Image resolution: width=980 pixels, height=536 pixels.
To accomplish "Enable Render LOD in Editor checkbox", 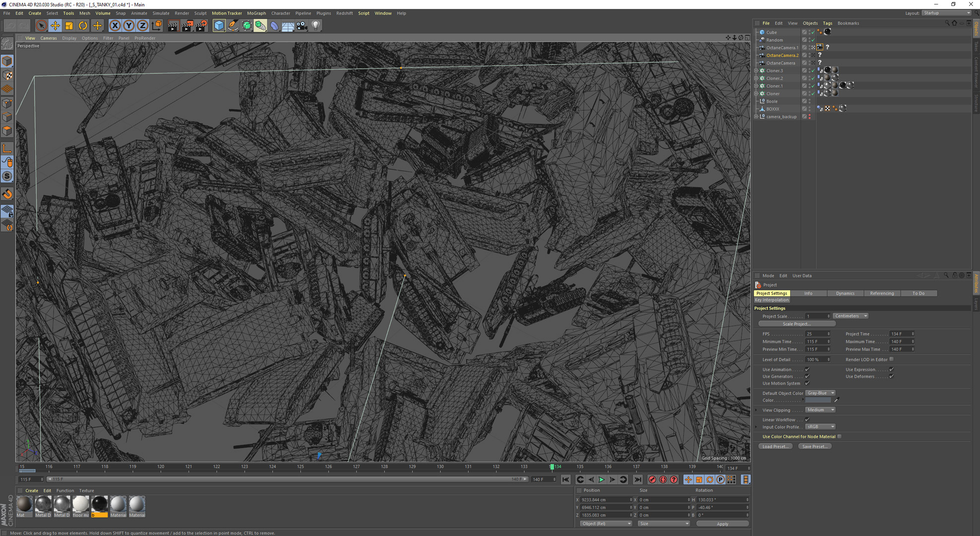I will 892,359.
